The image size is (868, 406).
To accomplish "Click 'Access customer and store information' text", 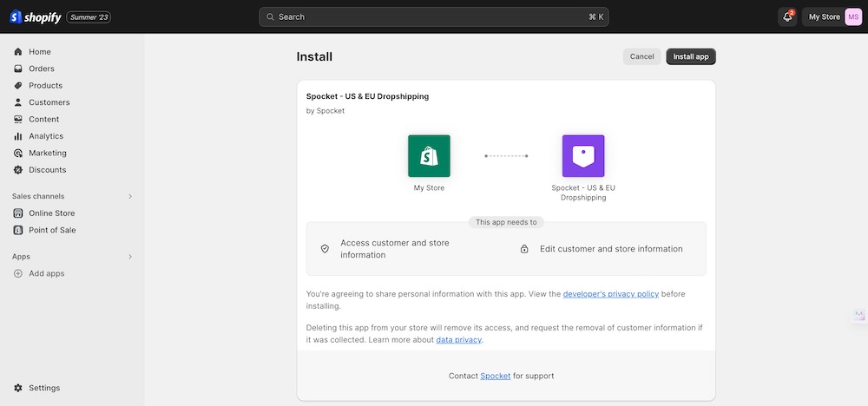I will pyautogui.click(x=395, y=249).
